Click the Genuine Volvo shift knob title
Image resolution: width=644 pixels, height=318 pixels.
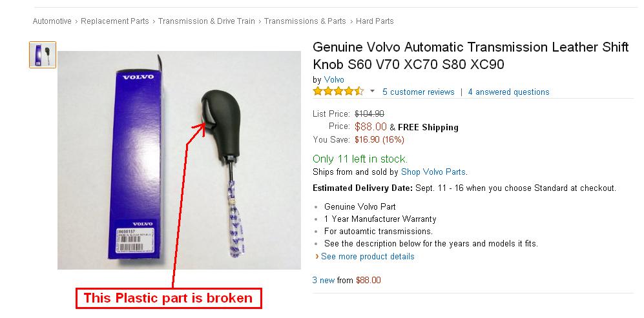pyautogui.click(x=470, y=55)
